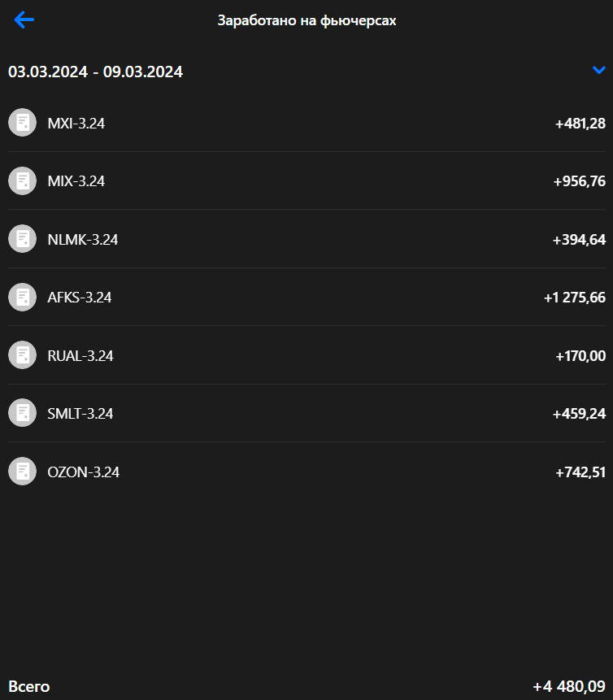Select the MIX-3.24 futures label

click(x=76, y=181)
